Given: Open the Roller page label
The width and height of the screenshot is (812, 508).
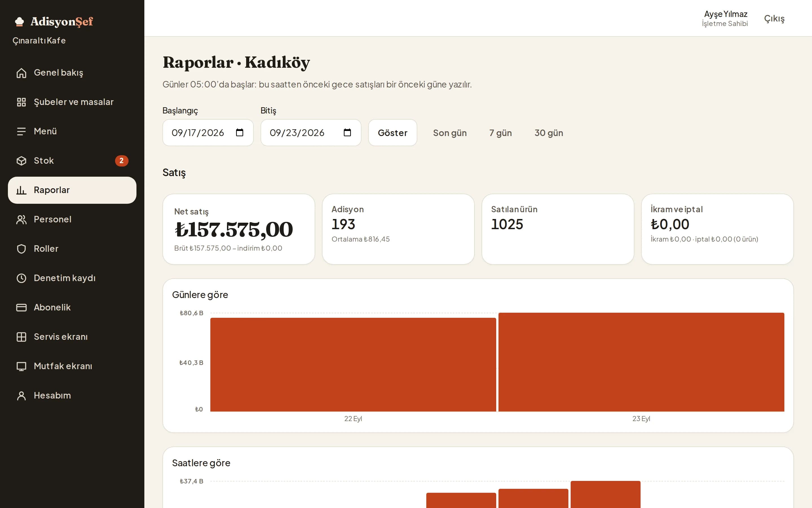Looking at the screenshot, I should click(46, 249).
